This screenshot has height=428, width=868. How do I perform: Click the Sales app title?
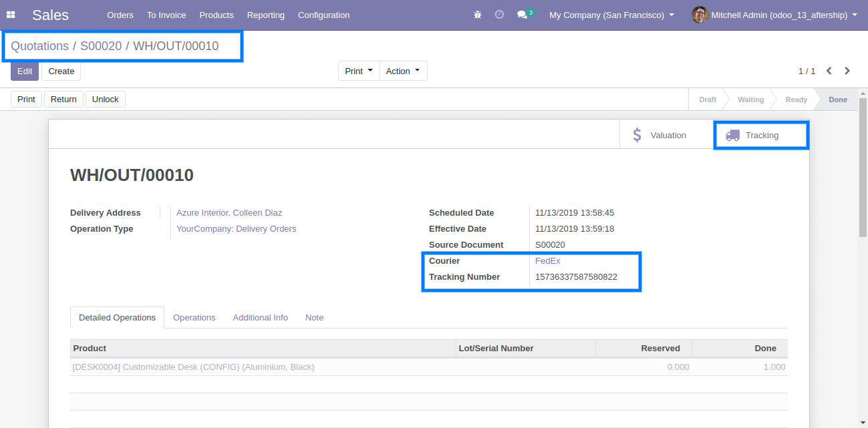pyautogui.click(x=50, y=15)
